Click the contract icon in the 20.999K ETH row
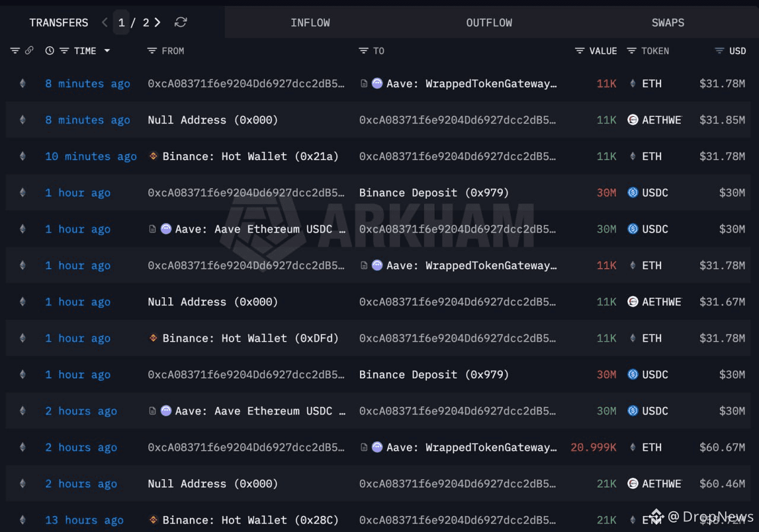The width and height of the screenshot is (759, 532). (x=364, y=447)
